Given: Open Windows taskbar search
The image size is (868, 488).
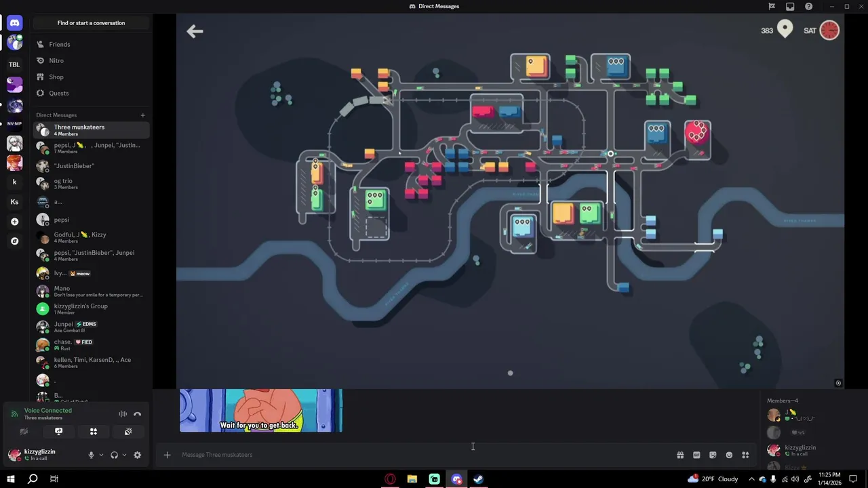Looking at the screenshot, I should pyautogui.click(x=33, y=479).
